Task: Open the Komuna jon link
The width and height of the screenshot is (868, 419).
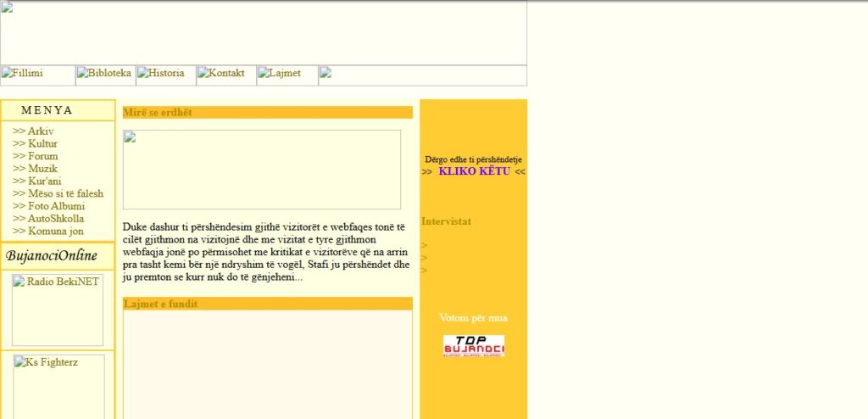Action: point(55,231)
